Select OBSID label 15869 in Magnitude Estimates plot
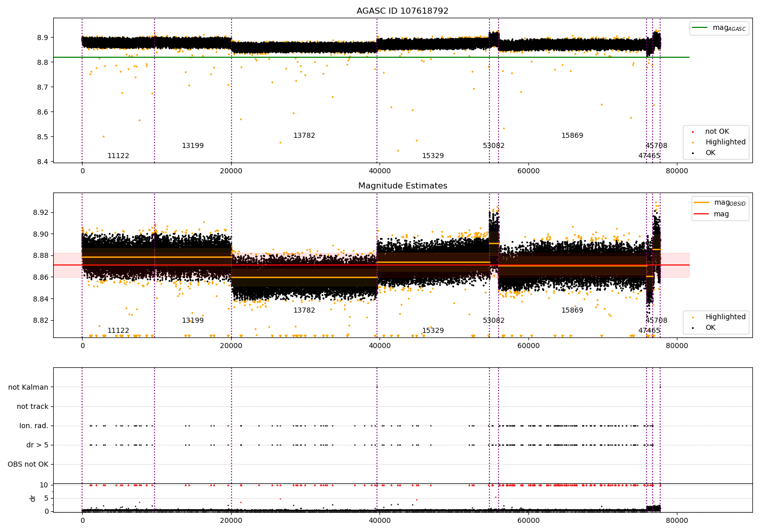The width and height of the screenshot is (760, 532). (572, 311)
